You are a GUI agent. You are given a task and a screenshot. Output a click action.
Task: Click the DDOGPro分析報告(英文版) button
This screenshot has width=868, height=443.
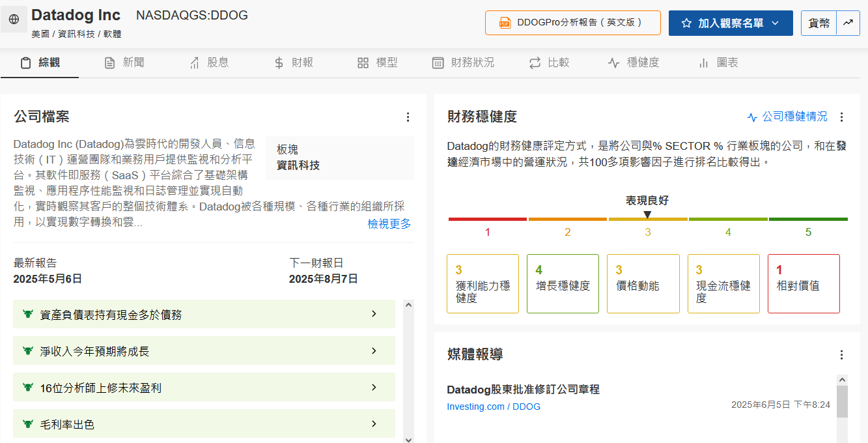[573, 23]
